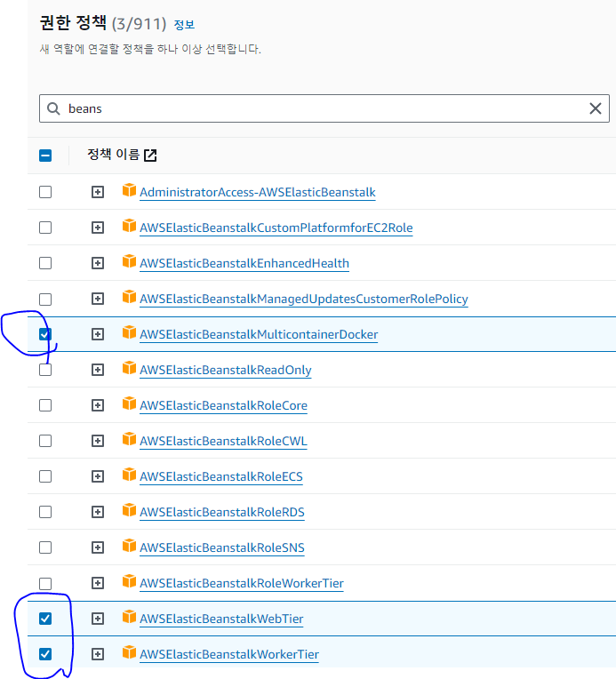
Task: Click policy box icon for AWSElasticBeanstalkWorkerTier
Action: pos(129,652)
